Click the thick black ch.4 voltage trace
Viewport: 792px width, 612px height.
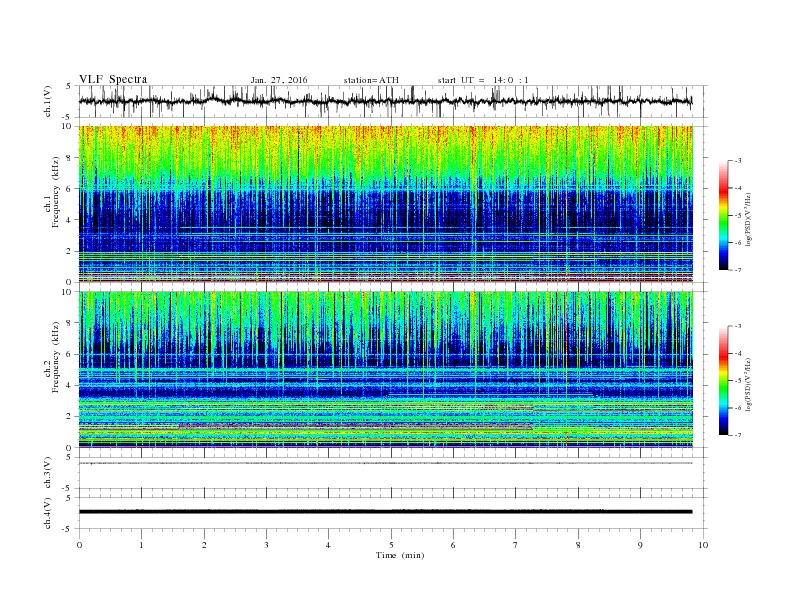(x=385, y=512)
